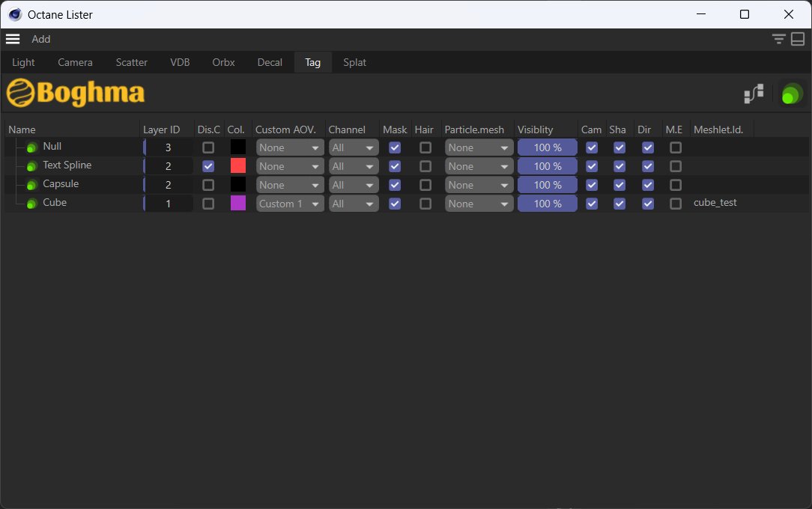Screen dimensions: 812x509
Task: Click the Particle.mesh column header
Action: [x=474, y=129]
